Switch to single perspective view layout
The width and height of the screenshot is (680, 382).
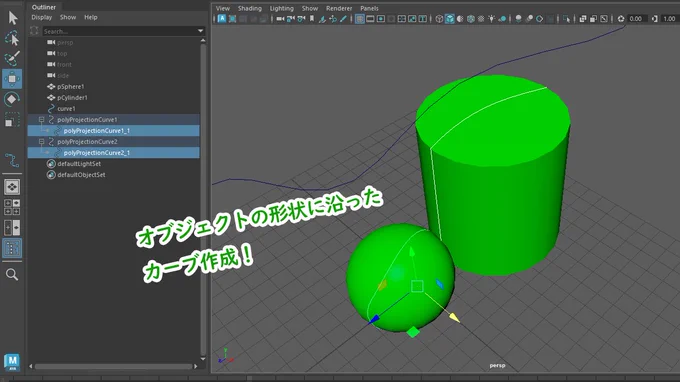(12, 187)
